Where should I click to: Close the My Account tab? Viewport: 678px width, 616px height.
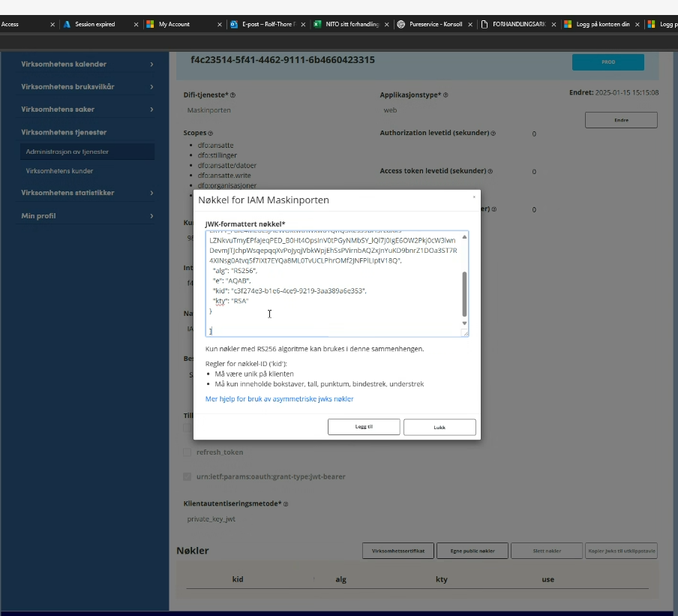pos(220,25)
